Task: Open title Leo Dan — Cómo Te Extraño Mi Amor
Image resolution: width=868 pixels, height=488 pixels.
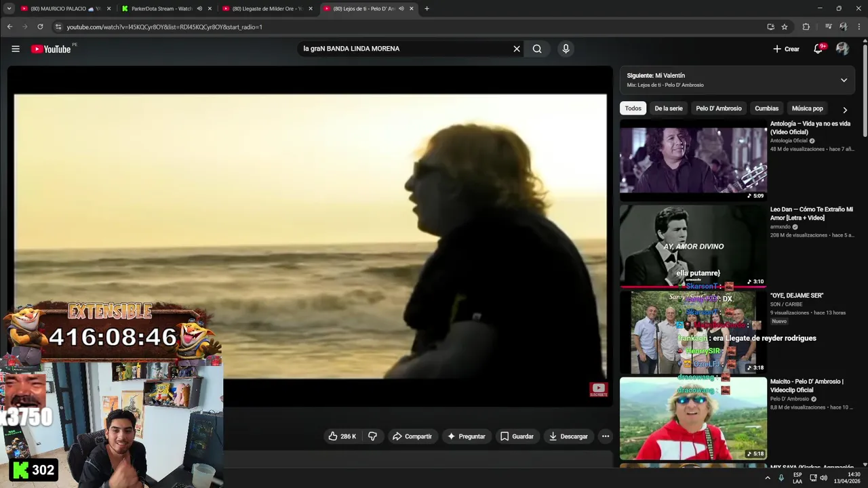Action: (x=812, y=213)
